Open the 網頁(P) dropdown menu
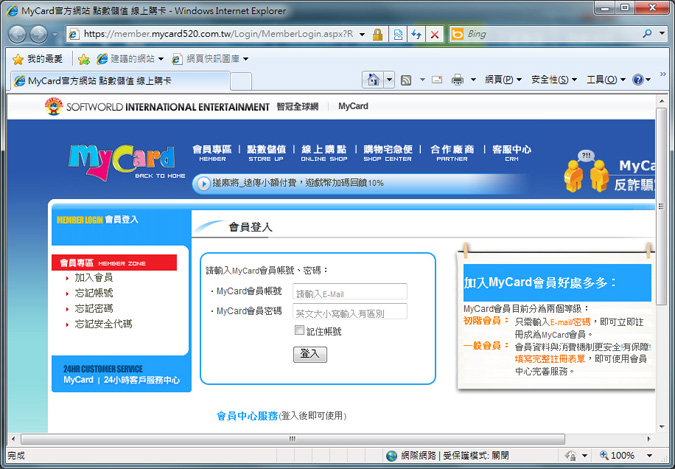The height and width of the screenshot is (469, 675). [503, 80]
